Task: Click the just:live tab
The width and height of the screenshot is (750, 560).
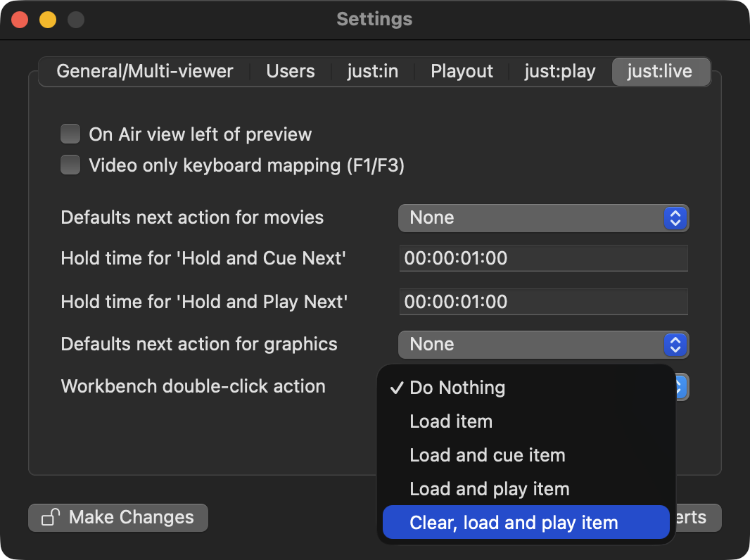Action: coord(660,72)
